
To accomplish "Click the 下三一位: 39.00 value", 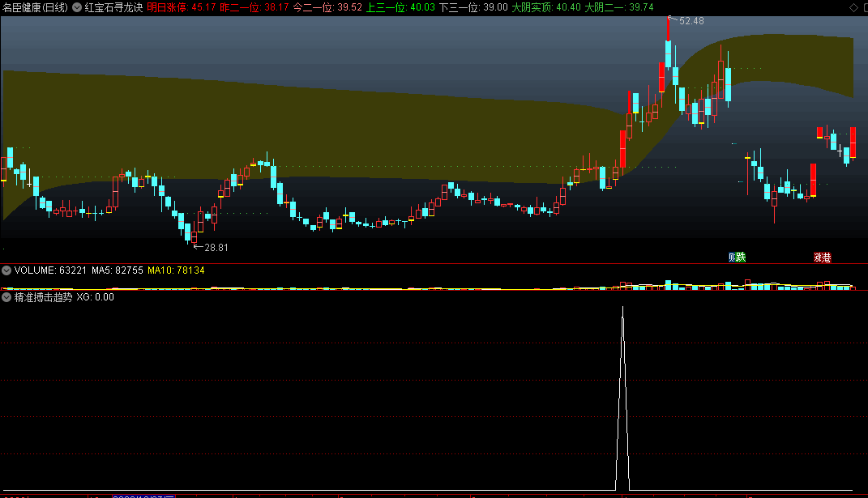I will (473, 7).
